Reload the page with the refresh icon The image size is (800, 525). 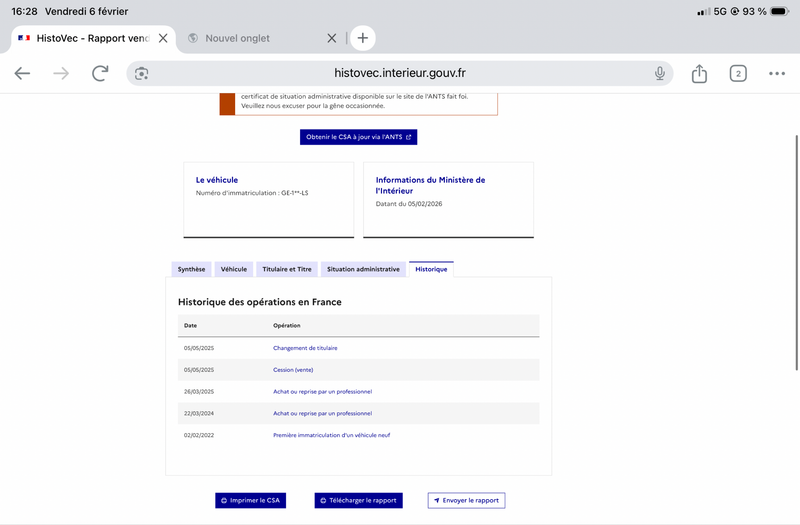(x=100, y=73)
